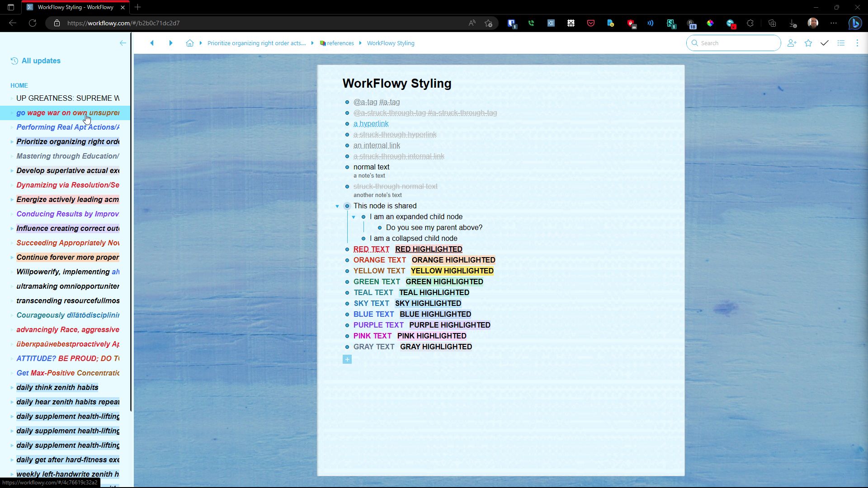
Task: Open 'Mastering through Education' sidebar item
Action: 68,156
